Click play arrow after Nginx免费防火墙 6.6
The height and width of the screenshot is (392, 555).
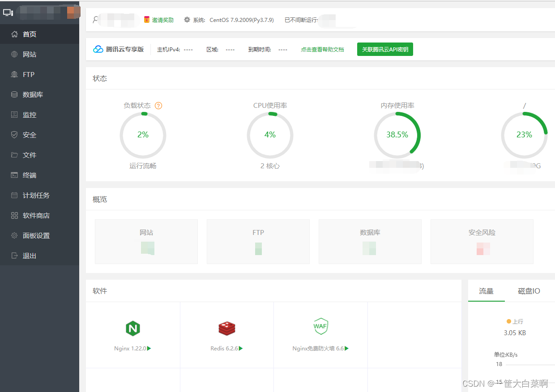click(346, 348)
